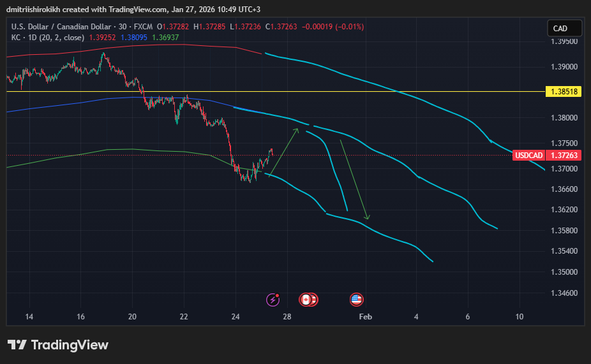Click the 20 date axis label
The width and height of the screenshot is (591, 364).
132,317
